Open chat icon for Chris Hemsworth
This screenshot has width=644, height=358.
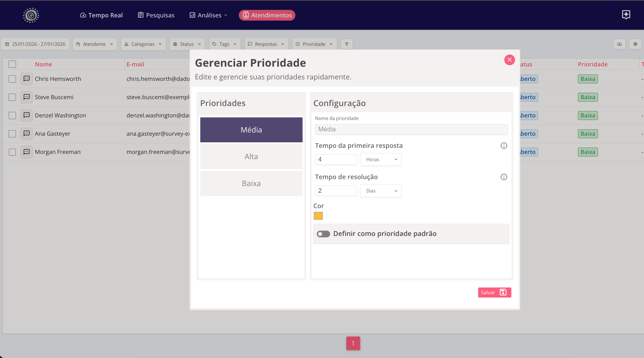26,79
